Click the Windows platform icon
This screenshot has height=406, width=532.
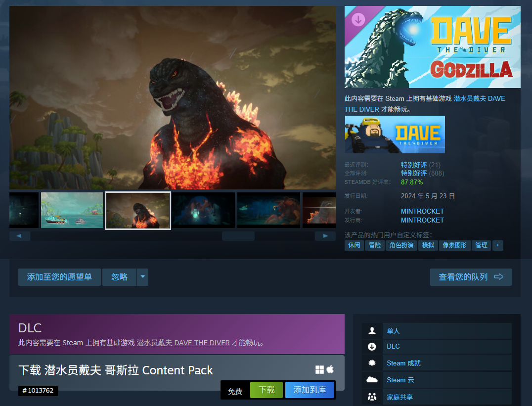[x=319, y=370]
